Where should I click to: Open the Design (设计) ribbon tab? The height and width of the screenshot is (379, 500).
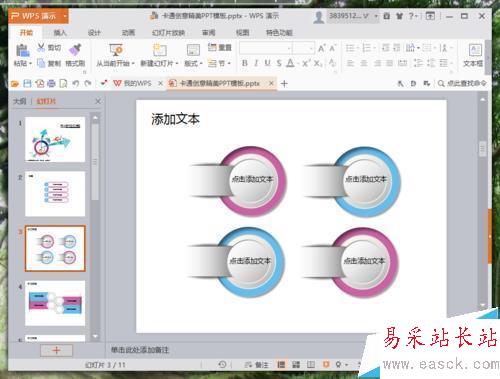point(94,33)
